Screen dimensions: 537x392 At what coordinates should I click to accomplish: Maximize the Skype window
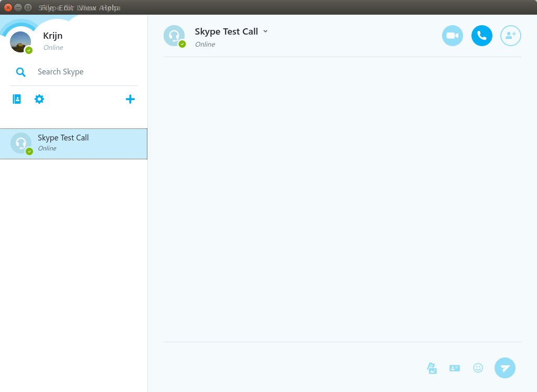[28, 7]
